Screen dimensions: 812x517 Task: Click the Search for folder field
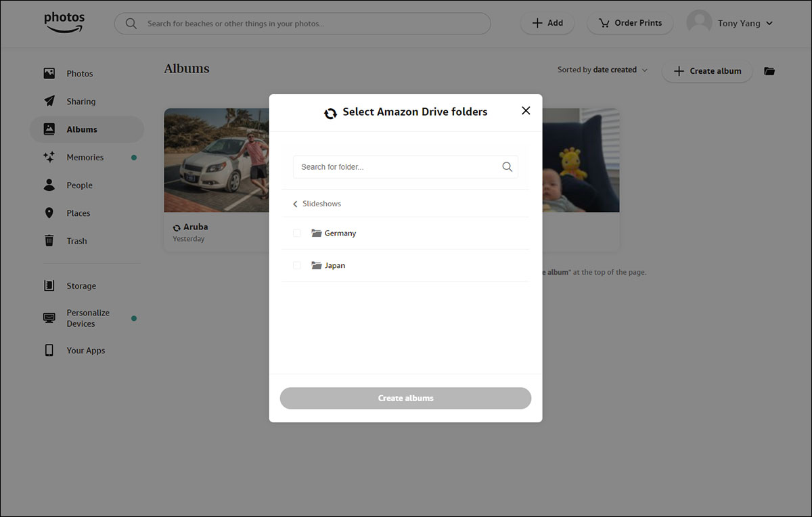405,166
